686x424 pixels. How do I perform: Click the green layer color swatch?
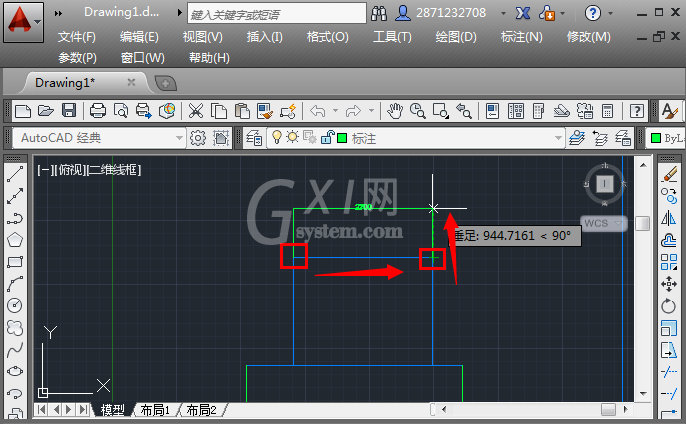[x=342, y=138]
